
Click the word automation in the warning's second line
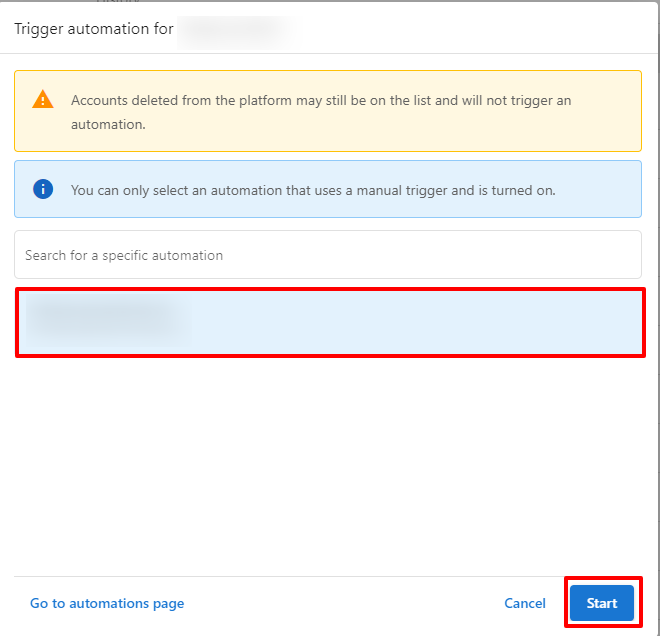click(x=108, y=125)
